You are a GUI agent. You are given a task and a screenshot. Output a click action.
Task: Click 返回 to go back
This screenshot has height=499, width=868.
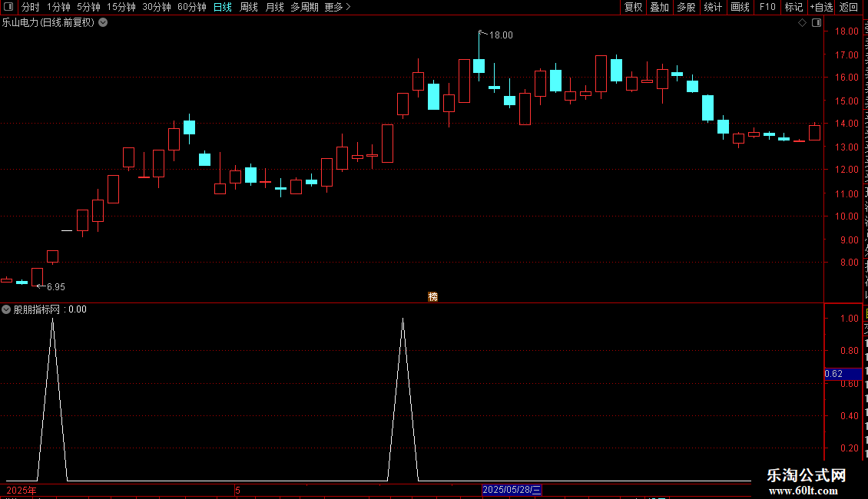848,7
